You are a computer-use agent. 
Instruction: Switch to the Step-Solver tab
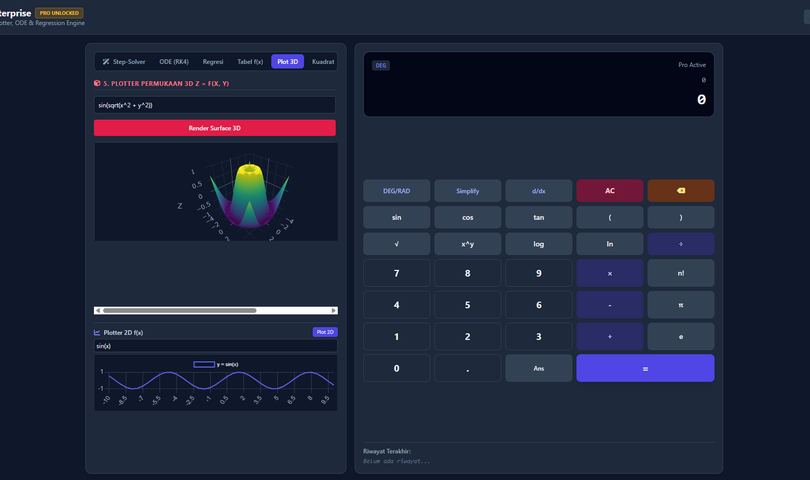pyautogui.click(x=124, y=61)
